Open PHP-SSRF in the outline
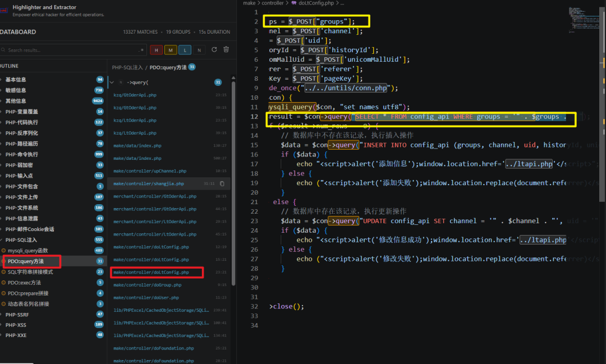This screenshot has width=606, height=364. coord(17,315)
